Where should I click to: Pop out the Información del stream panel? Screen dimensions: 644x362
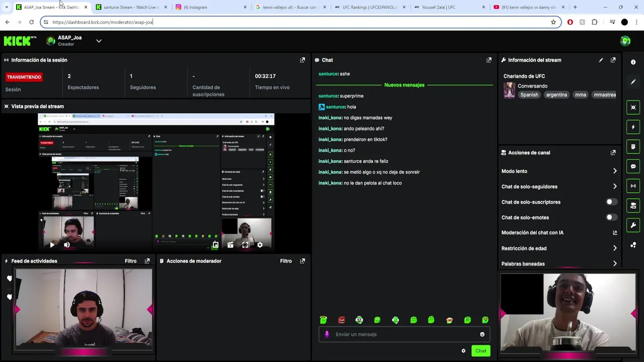613,60
